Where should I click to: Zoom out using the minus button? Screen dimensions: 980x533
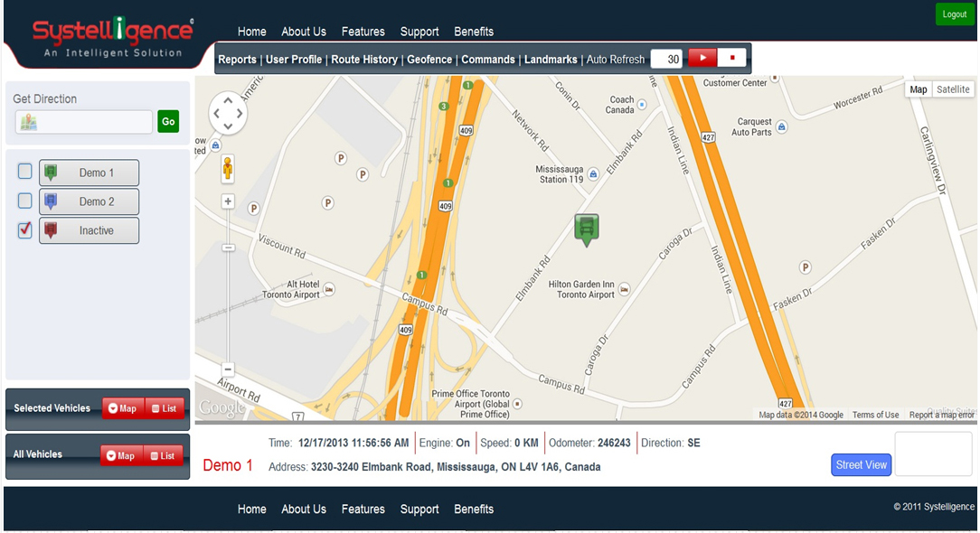click(228, 369)
